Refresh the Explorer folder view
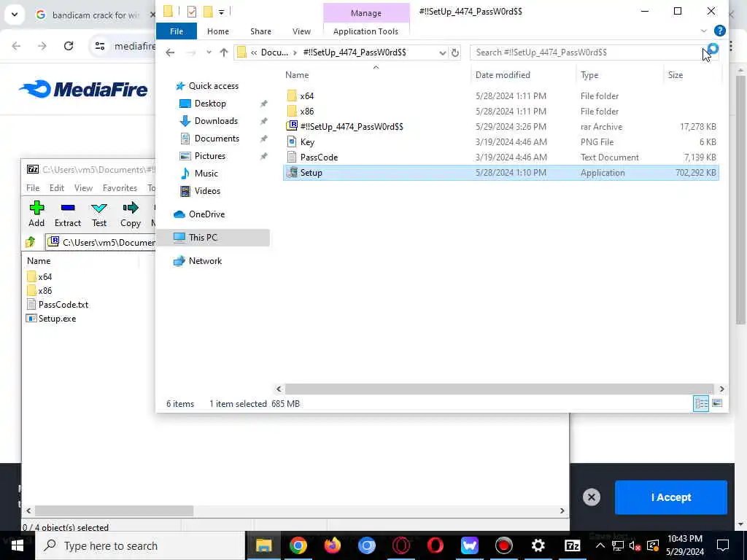The width and height of the screenshot is (747, 560). tap(455, 52)
